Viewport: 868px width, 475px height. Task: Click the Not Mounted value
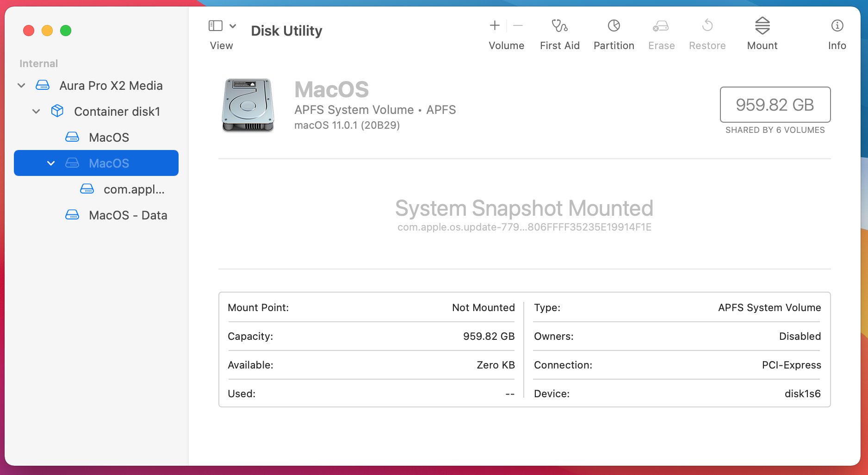pyautogui.click(x=484, y=308)
